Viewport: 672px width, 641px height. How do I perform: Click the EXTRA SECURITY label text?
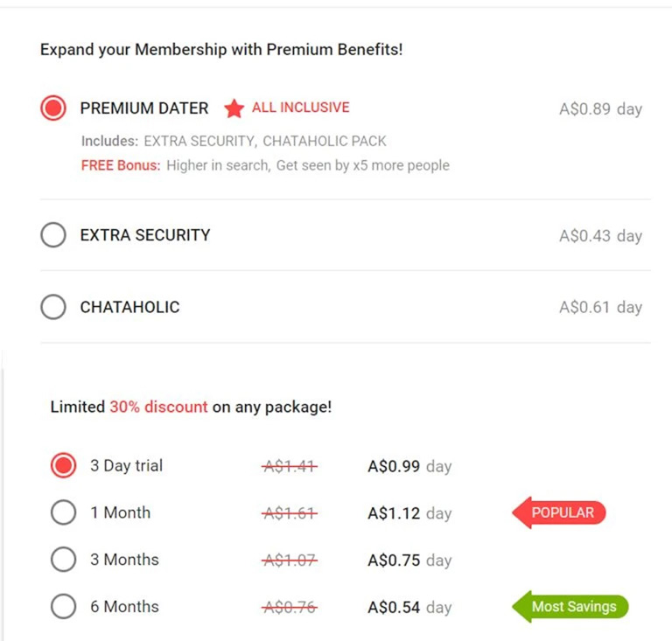click(x=145, y=235)
